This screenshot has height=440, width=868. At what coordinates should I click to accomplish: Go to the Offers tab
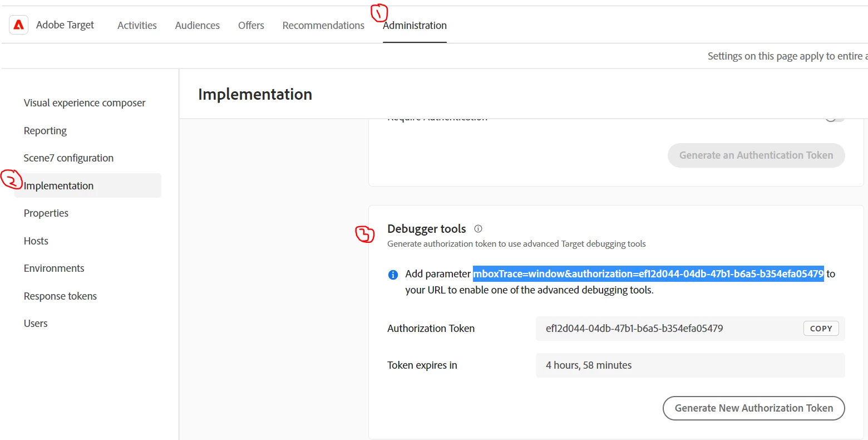point(251,25)
